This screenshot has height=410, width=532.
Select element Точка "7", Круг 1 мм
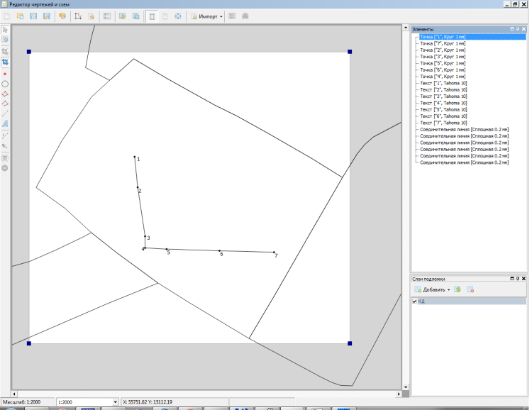pos(442,43)
